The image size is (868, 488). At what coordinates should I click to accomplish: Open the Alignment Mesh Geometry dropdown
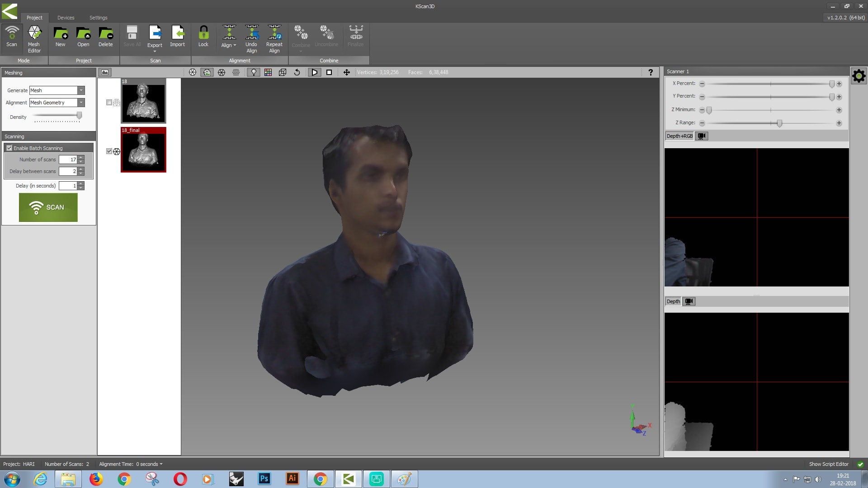tap(81, 103)
